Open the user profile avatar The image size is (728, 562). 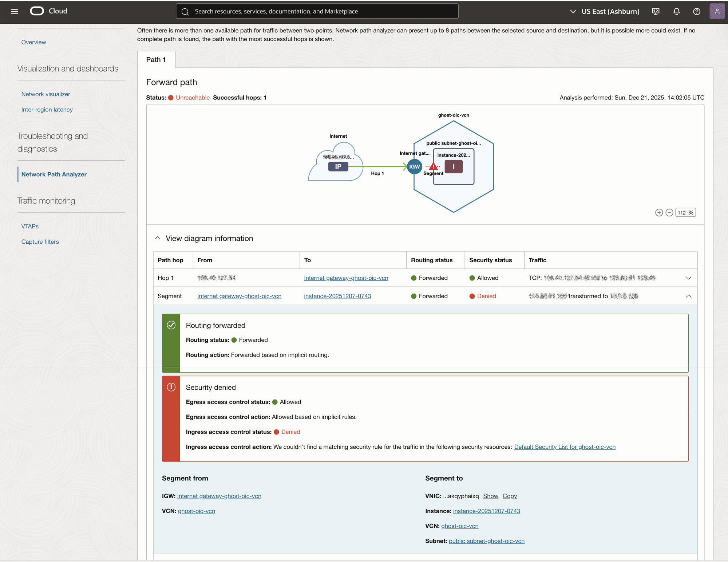click(x=717, y=11)
